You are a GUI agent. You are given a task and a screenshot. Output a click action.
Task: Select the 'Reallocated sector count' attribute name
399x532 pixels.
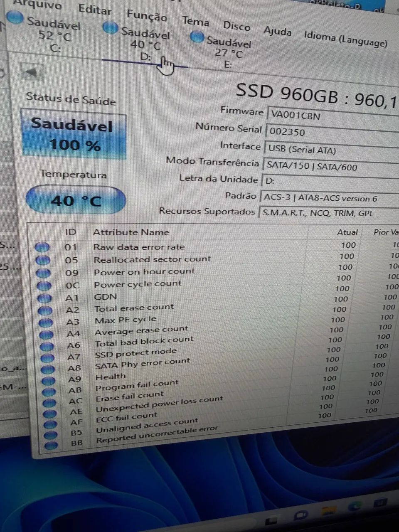pyautogui.click(x=152, y=259)
